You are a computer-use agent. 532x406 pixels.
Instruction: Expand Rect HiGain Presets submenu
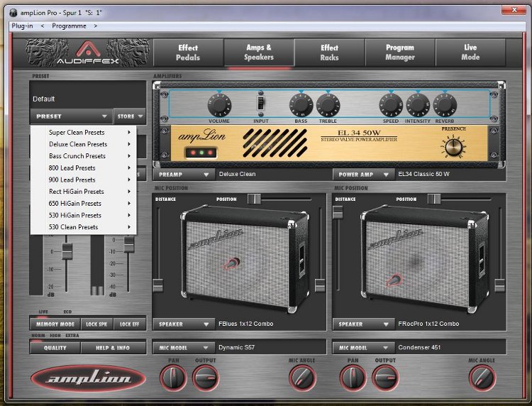pyautogui.click(x=84, y=192)
